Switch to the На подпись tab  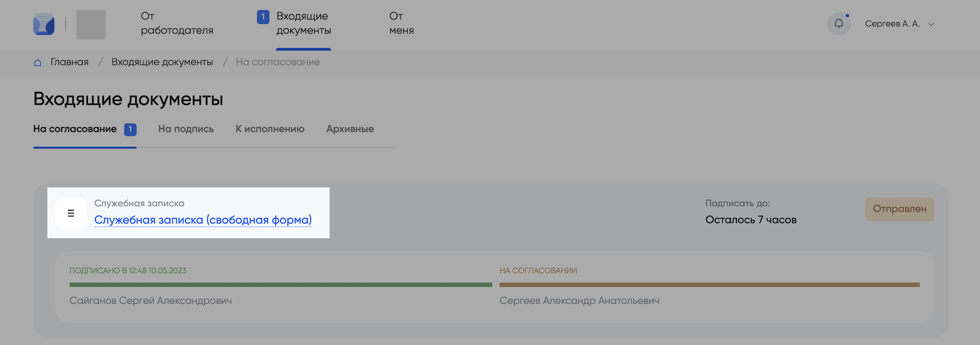(x=186, y=129)
